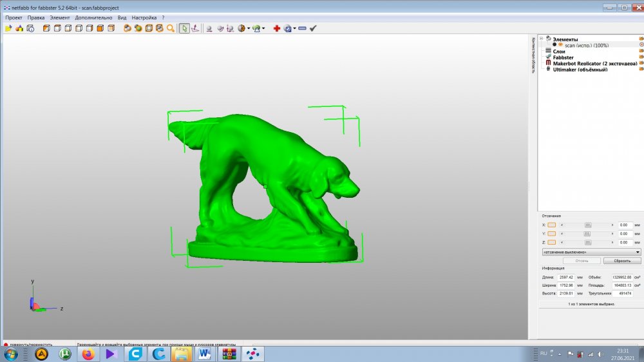The image size is (644, 362).
Task: Select the Слои tree item
Action: [558, 52]
